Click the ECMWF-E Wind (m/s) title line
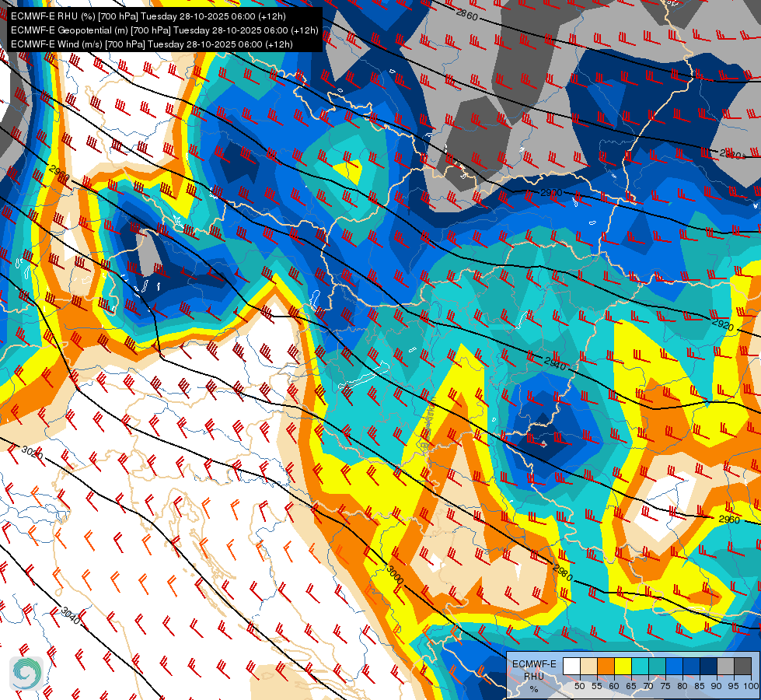The width and height of the screenshot is (761, 700). point(152,44)
